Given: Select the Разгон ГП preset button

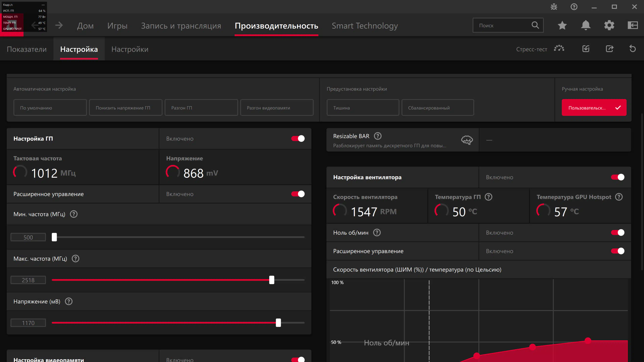Looking at the screenshot, I should coord(201,108).
